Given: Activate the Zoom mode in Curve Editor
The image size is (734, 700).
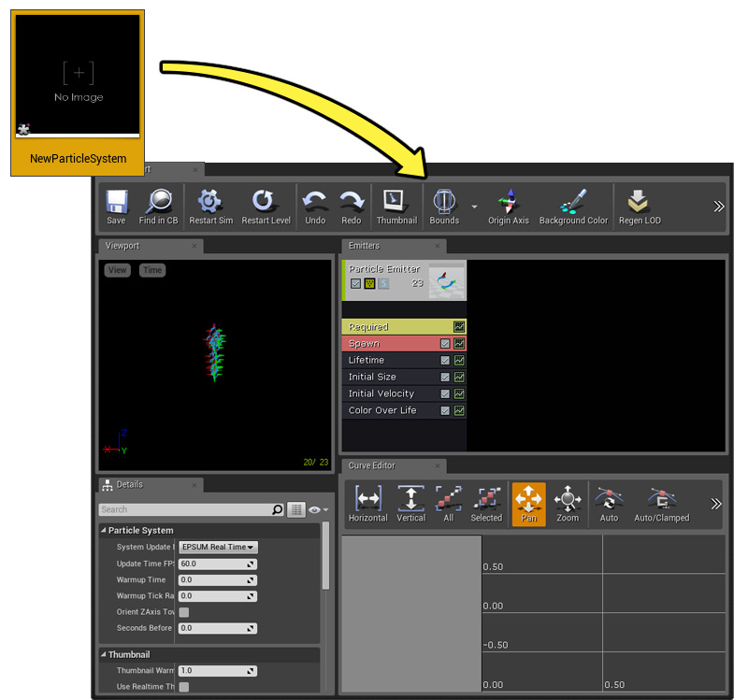Looking at the screenshot, I should tap(568, 504).
